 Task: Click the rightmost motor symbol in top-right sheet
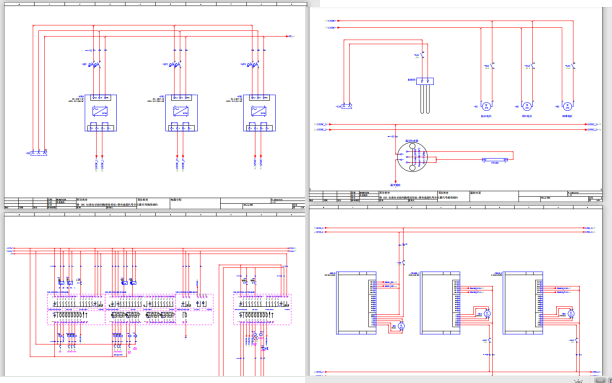click(567, 106)
